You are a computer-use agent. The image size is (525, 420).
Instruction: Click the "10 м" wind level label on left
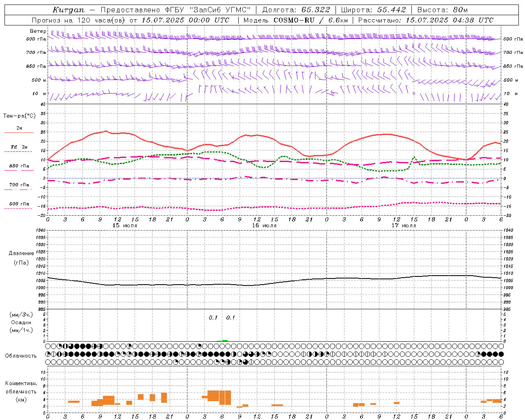(39, 94)
